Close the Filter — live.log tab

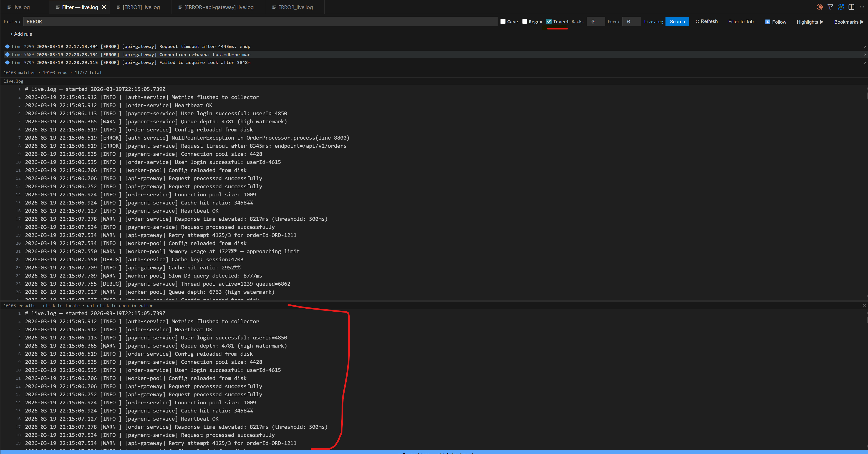[x=104, y=7]
